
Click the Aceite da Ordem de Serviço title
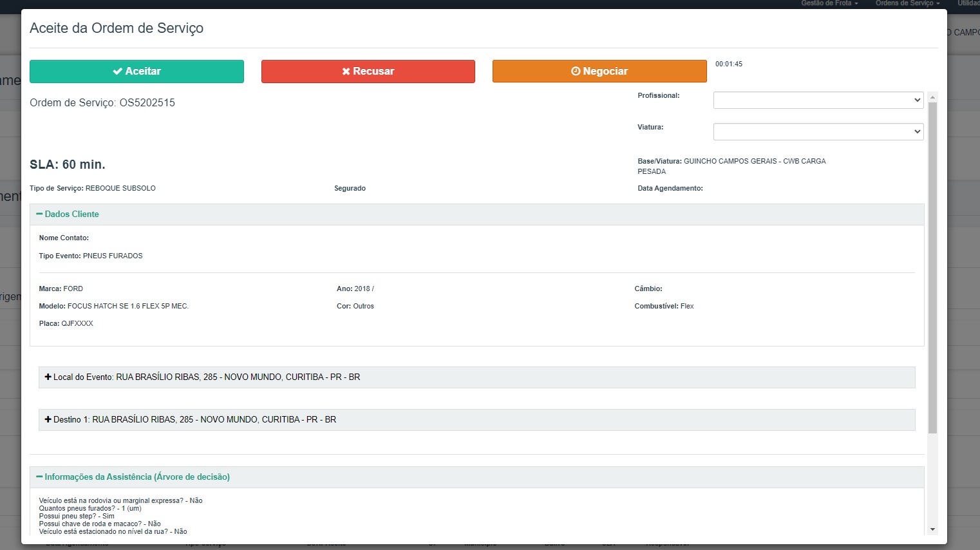[117, 28]
